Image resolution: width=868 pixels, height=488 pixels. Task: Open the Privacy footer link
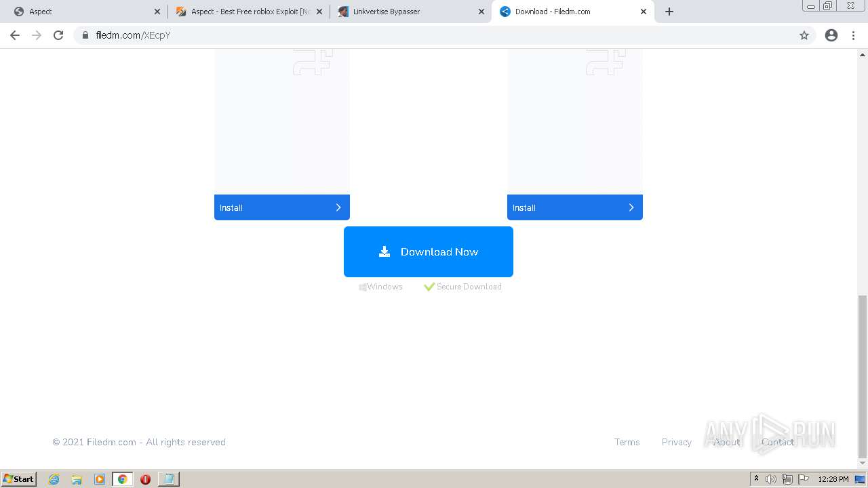(x=677, y=442)
